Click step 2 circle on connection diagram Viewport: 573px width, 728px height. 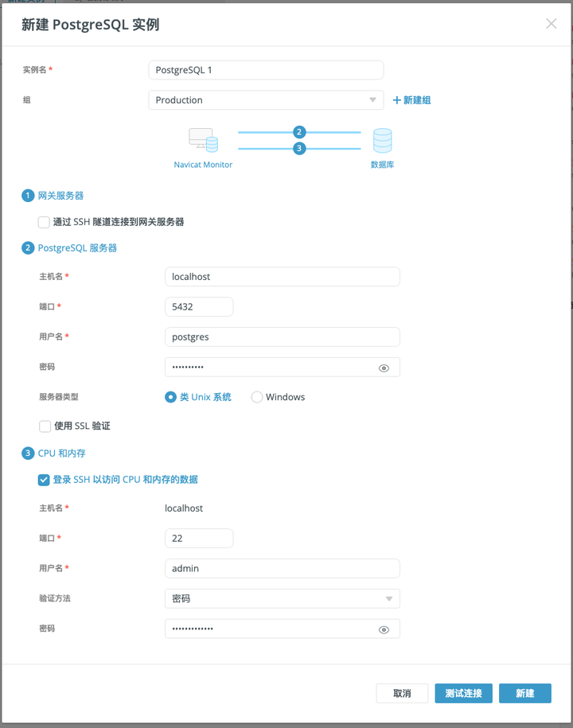(x=299, y=132)
